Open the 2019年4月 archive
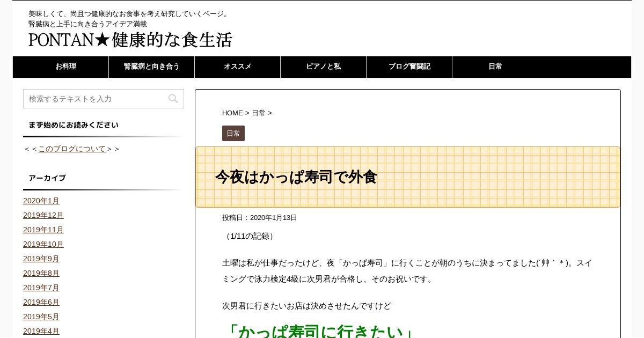This screenshot has height=338, width=644. (x=41, y=331)
